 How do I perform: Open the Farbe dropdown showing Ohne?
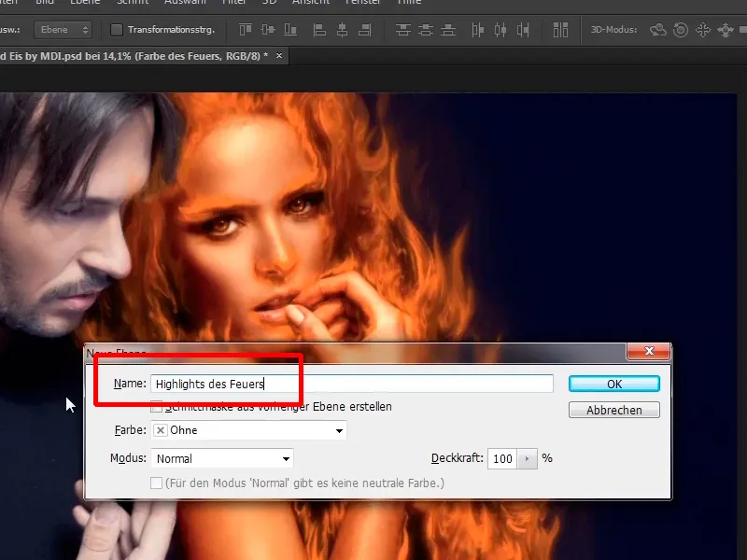tap(248, 430)
